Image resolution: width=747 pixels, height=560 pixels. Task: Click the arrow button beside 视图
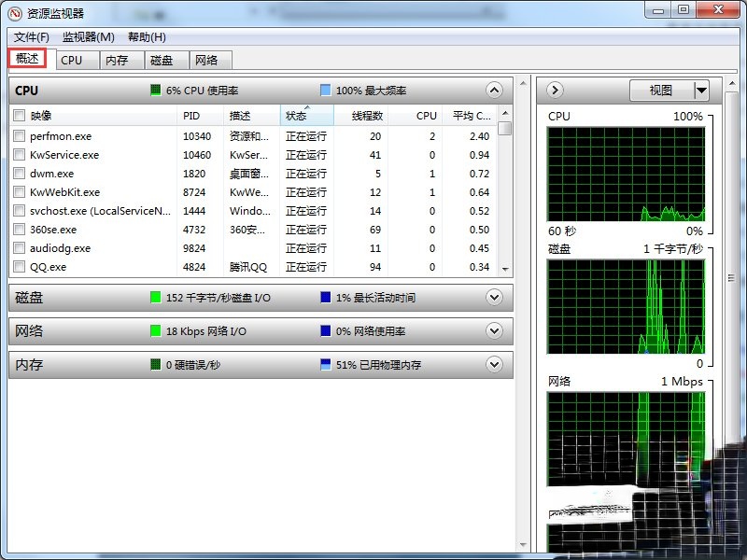(x=554, y=90)
